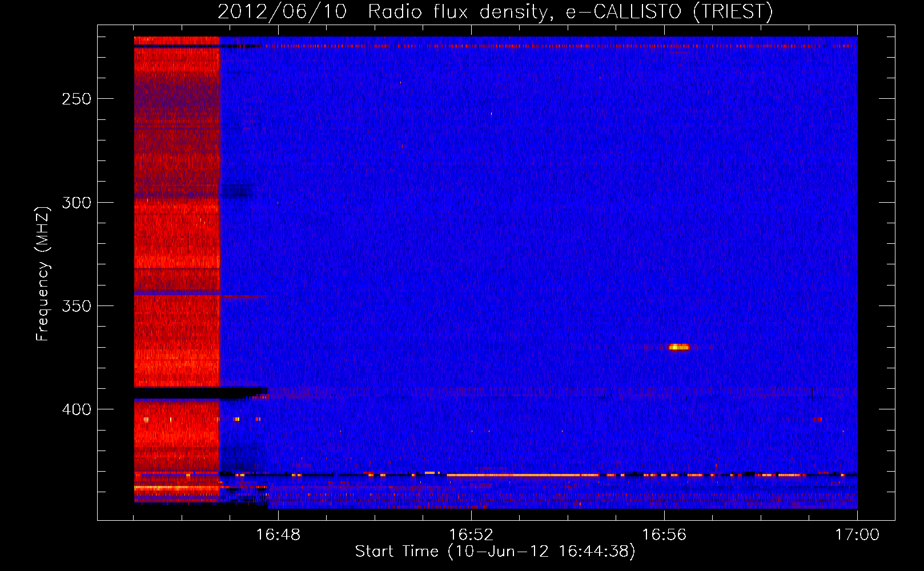
Task: Click the 300 frequency tick label
Action: click(77, 203)
